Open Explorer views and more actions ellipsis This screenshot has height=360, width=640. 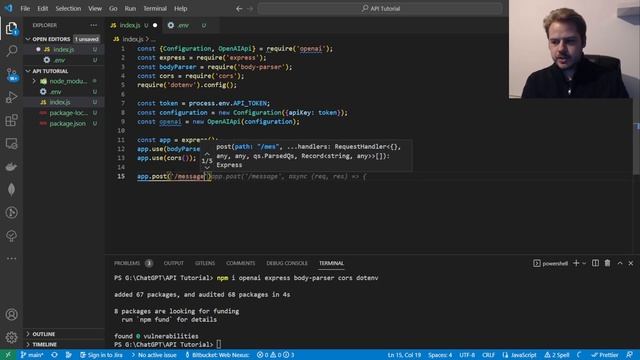[93, 25]
